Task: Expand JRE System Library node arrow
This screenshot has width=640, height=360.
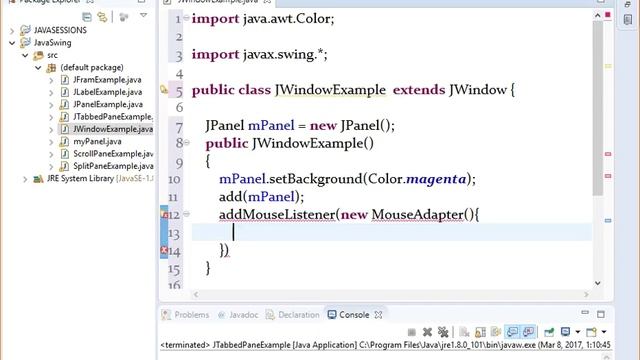Action: click(x=25, y=179)
